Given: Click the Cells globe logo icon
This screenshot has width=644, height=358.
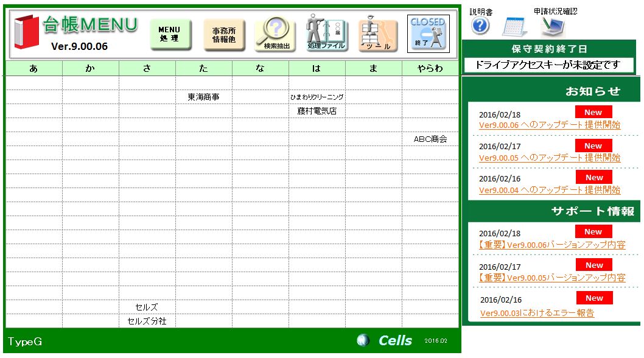Looking at the screenshot, I should tap(363, 340).
